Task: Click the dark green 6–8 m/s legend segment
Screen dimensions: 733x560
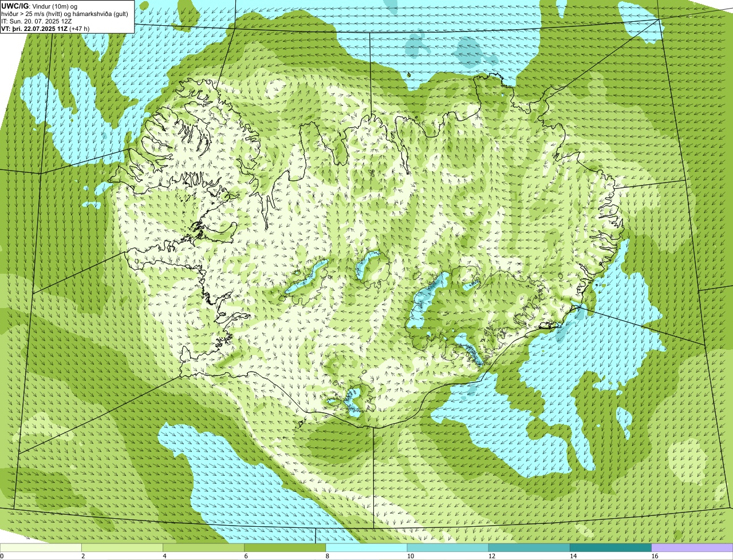Action: tap(285, 547)
